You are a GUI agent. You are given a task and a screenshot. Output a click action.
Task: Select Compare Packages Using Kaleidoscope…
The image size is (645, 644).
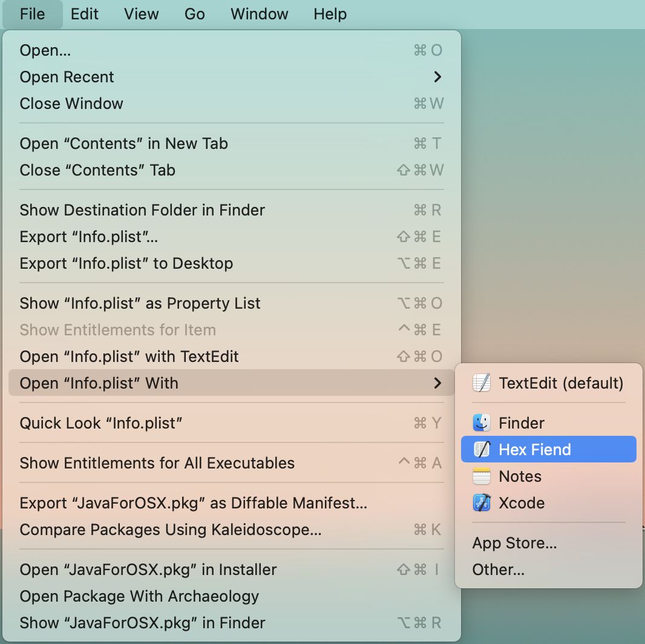click(x=171, y=530)
